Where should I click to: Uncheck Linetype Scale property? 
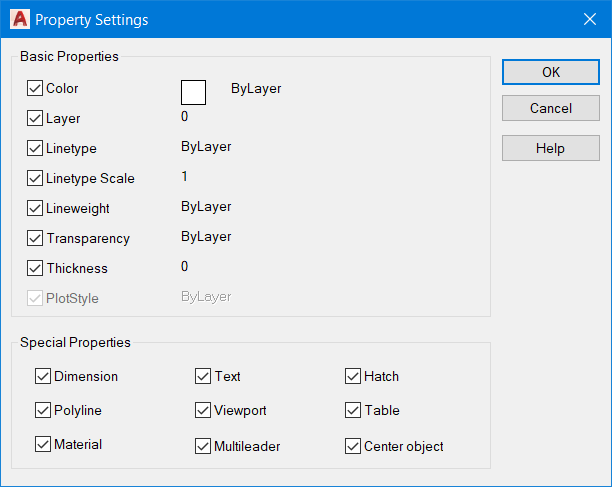pyautogui.click(x=36, y=178)
